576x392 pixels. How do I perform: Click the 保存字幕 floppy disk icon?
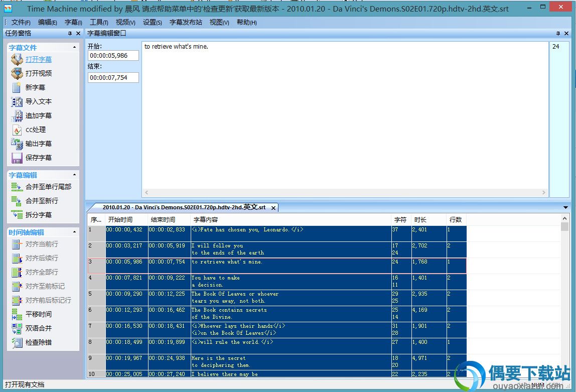(x=17, y=158)
